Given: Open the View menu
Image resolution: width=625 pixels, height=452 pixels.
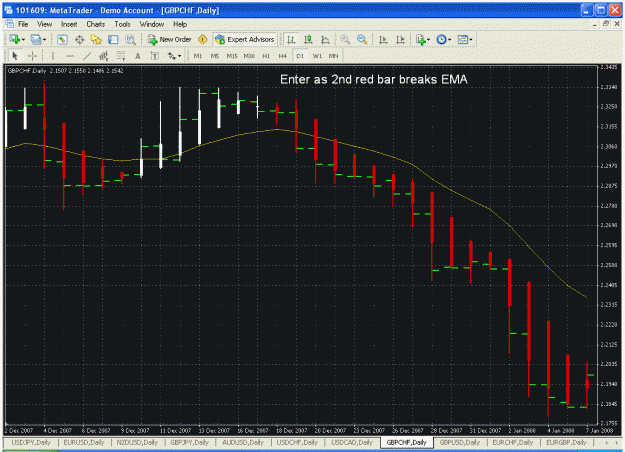Looking at the screenshot, I should [45, 24].
